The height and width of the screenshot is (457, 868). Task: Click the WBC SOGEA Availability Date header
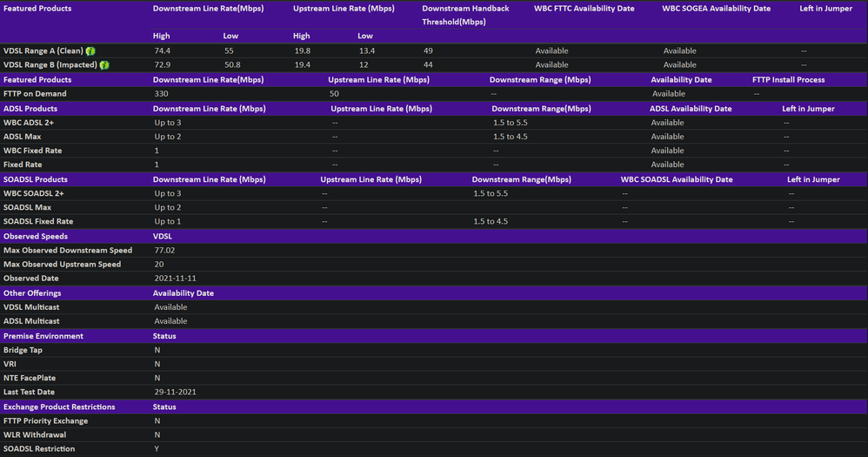coord(716,9)
